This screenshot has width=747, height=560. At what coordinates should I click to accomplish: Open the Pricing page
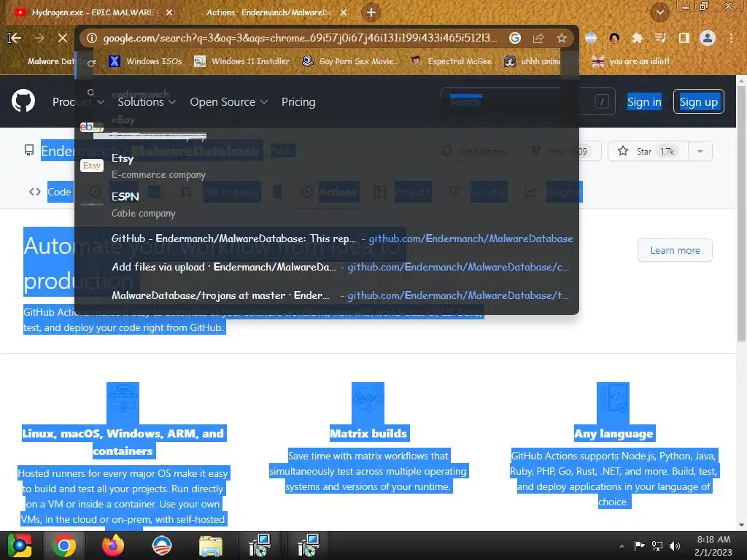298,101
